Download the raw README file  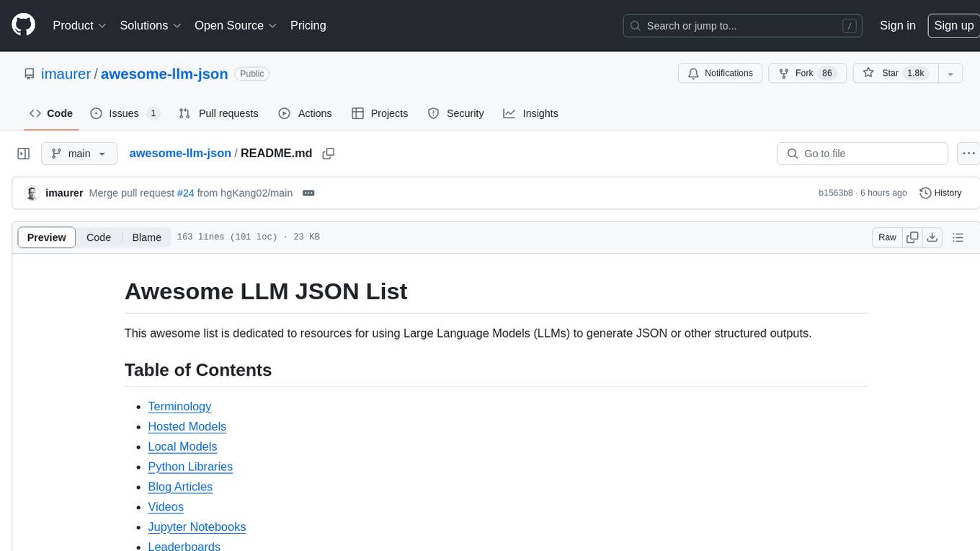click(932, 237)
